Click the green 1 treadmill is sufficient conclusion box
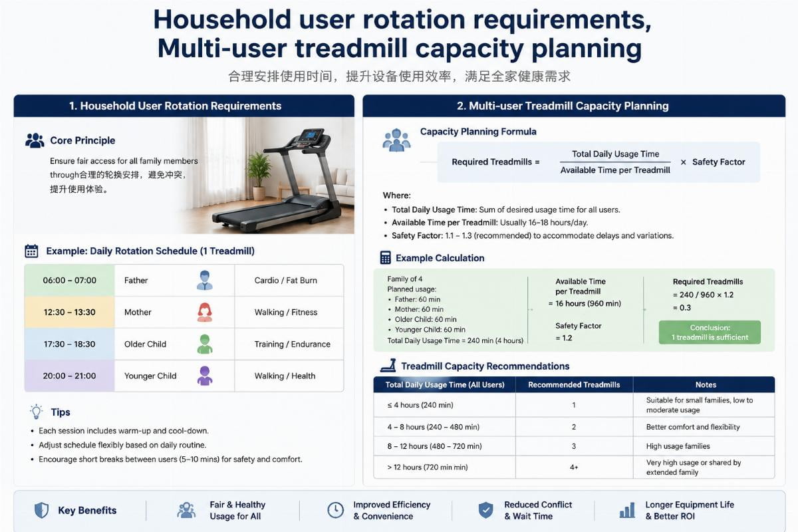Viewport: 798px width, 532px height. coord(710,332)
